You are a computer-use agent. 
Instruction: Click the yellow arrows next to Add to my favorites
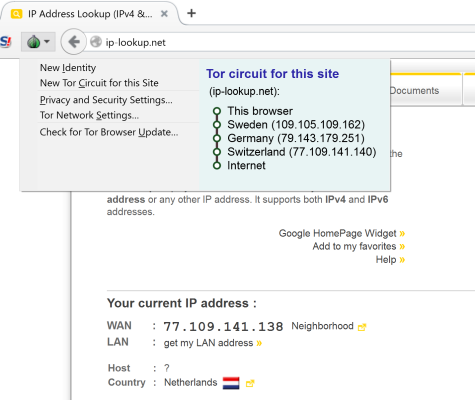402,247
